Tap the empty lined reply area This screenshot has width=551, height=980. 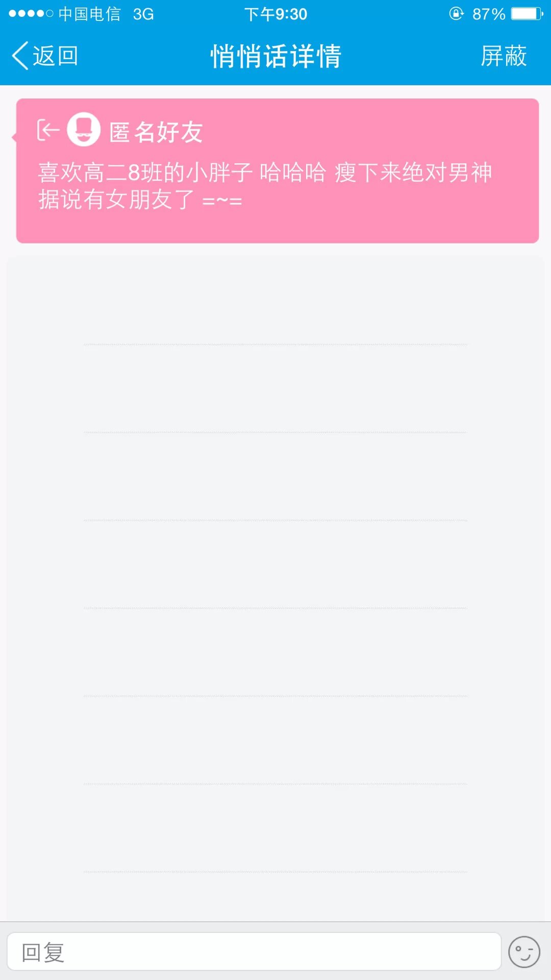(275, 587)
